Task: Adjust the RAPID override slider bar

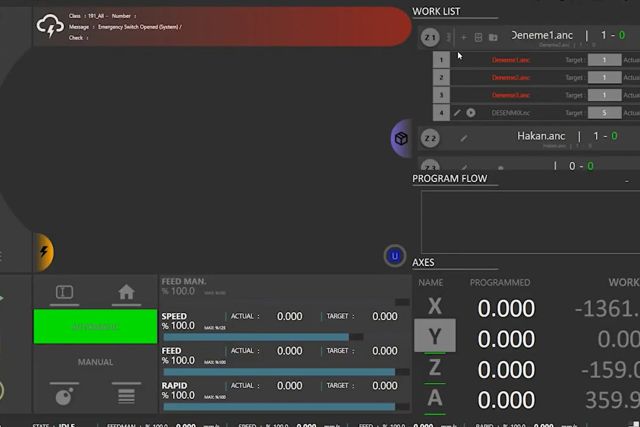Action: [286, 407]
